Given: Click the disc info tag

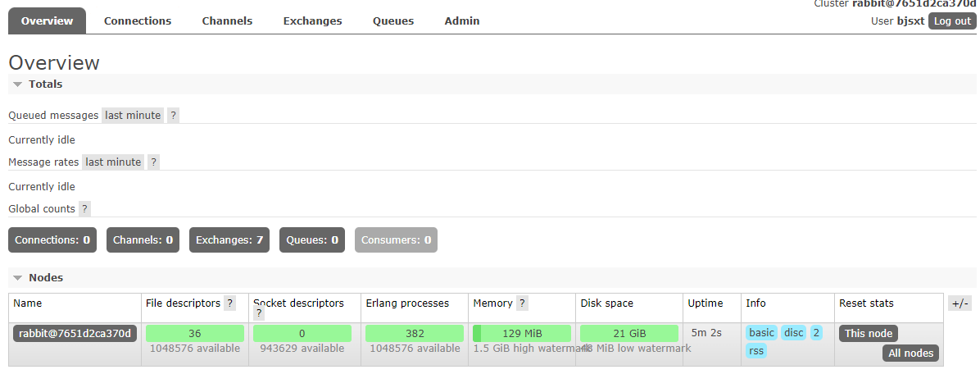Looking at the screenshot, I should 794,333.
